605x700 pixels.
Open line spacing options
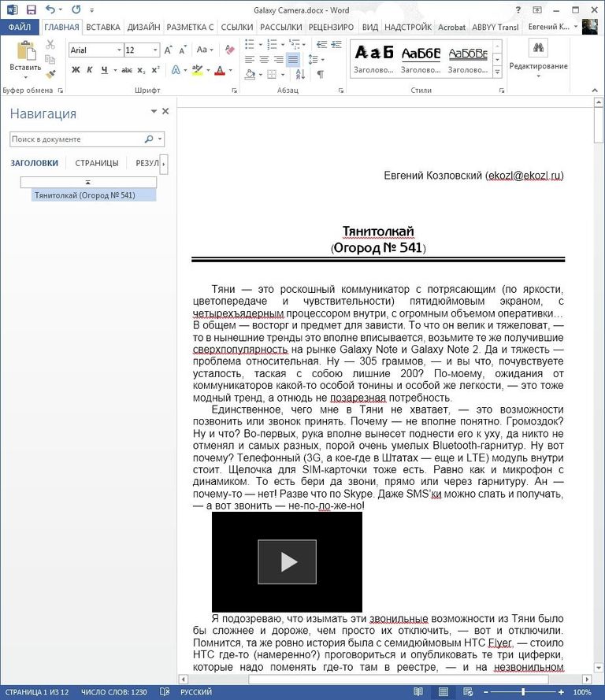point(316,59)
